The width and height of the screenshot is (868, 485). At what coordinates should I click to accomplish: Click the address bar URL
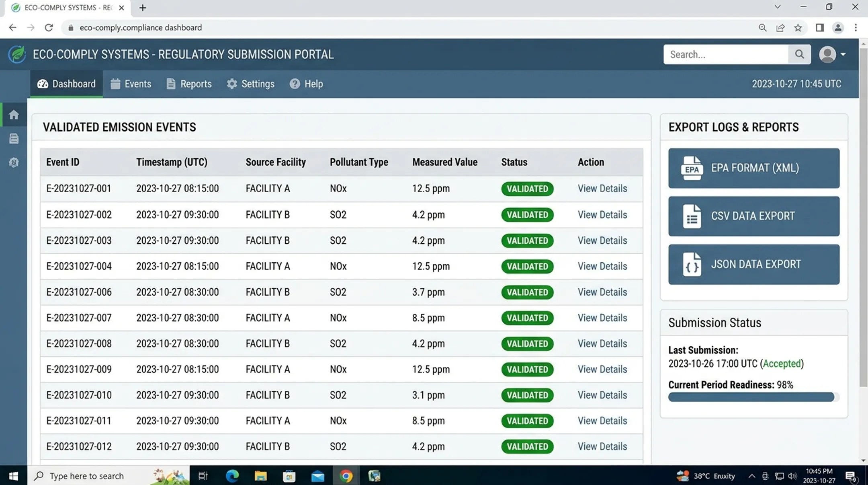coord(141,27)
